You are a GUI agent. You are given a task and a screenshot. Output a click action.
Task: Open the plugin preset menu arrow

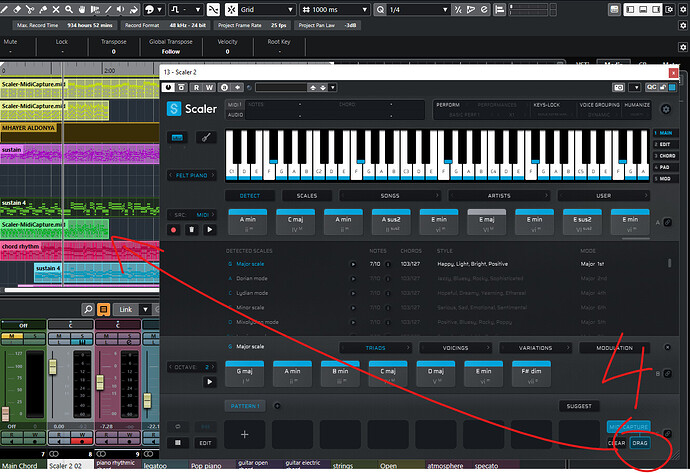[x=333, y=88]
